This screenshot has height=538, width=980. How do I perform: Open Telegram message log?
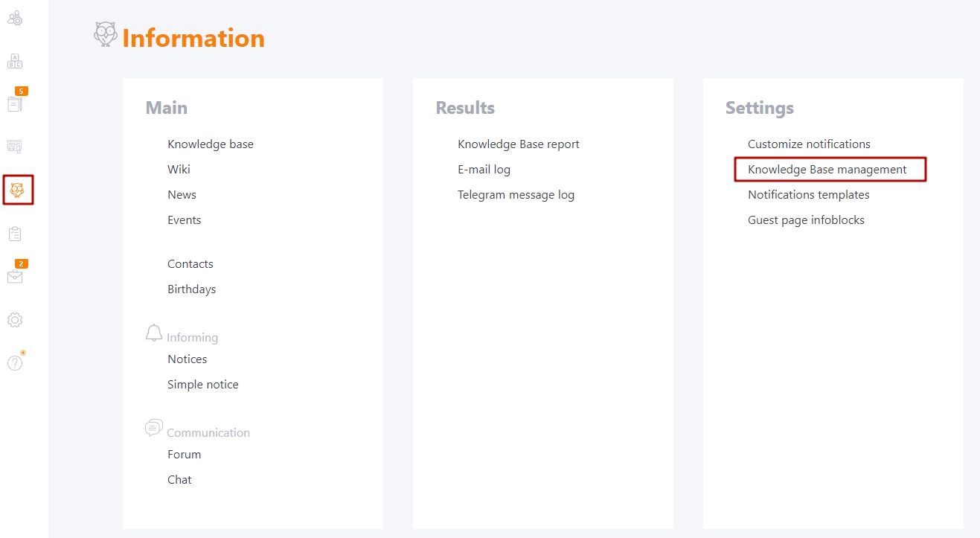click(516, 195)
